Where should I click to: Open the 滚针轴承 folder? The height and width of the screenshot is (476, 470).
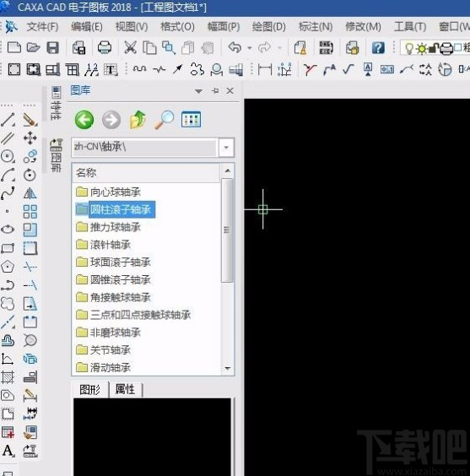103,245
